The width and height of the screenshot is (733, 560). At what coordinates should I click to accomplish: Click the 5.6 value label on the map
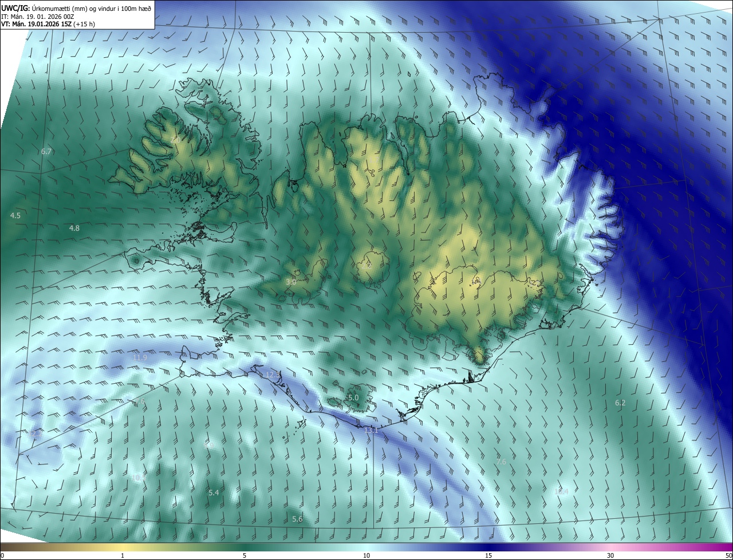click(x=297, y=519)
